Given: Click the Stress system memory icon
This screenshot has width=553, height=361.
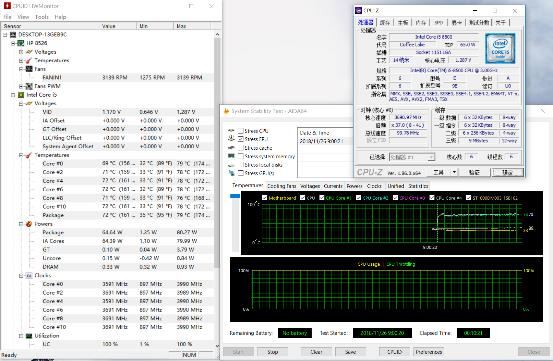Looking at the screenshot, I should [x=231, y=156].
